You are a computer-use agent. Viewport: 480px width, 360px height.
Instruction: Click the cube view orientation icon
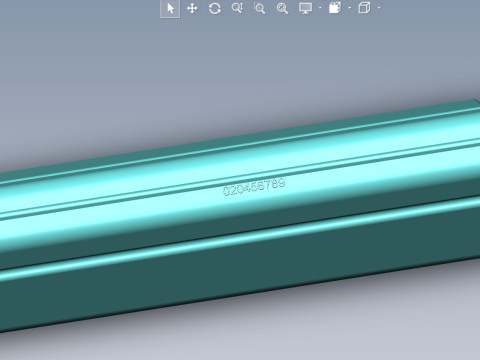coord(364,8)
